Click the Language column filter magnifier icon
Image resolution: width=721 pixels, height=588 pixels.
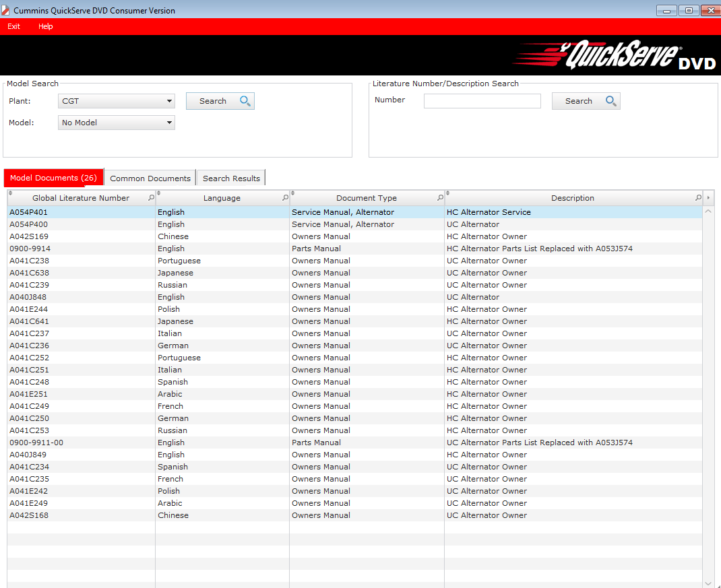(x=285, y=198)
